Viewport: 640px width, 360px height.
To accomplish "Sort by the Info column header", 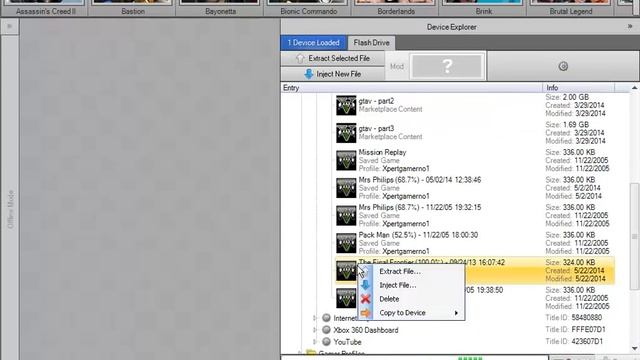I will 579,88.
